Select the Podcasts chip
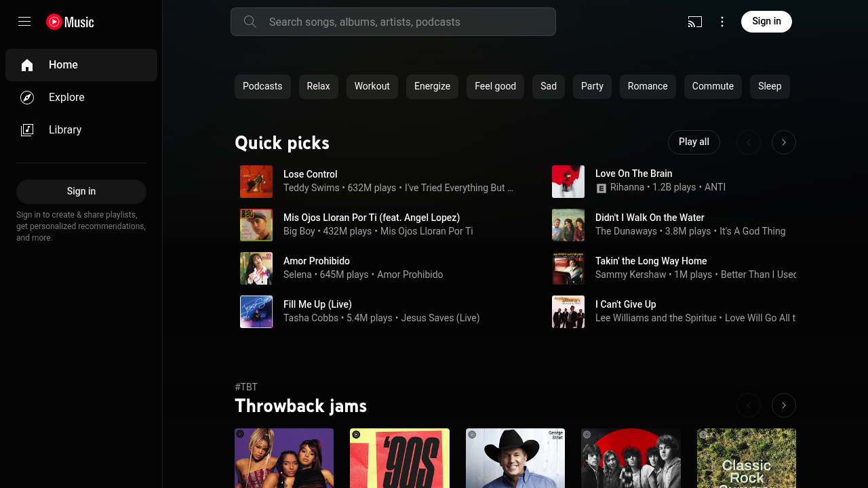This screenshot has width=868, height=488. coord(262,87)
